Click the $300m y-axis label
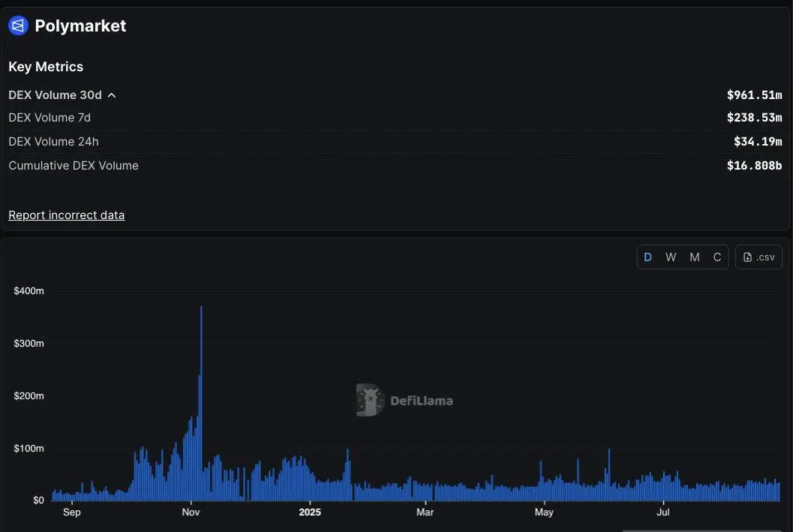The width and height of the screenshot is (793, 532). (29, 344)
